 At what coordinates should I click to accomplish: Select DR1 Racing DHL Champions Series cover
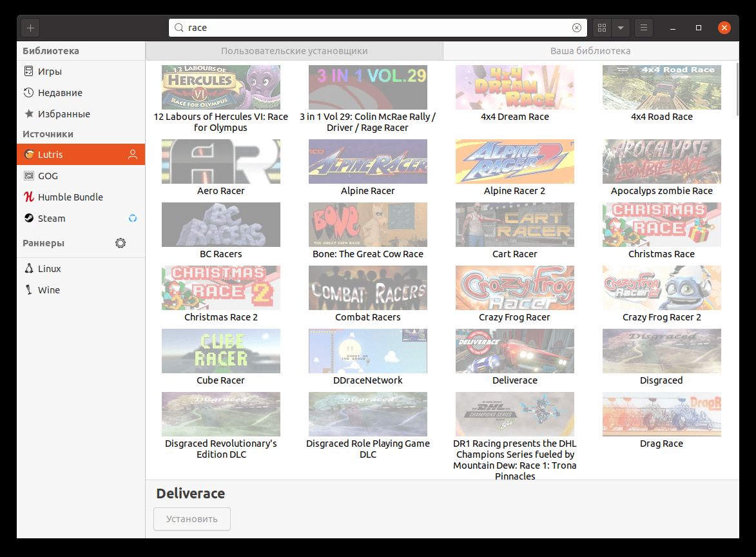click(x=515, y=415)
